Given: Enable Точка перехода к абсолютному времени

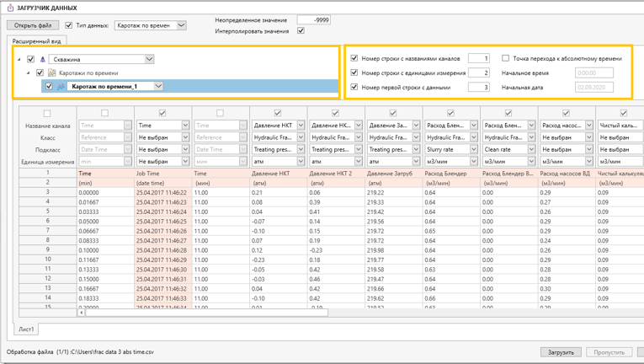Looking at the screenshot, I should pyautogui.click(x=506, y=58).
